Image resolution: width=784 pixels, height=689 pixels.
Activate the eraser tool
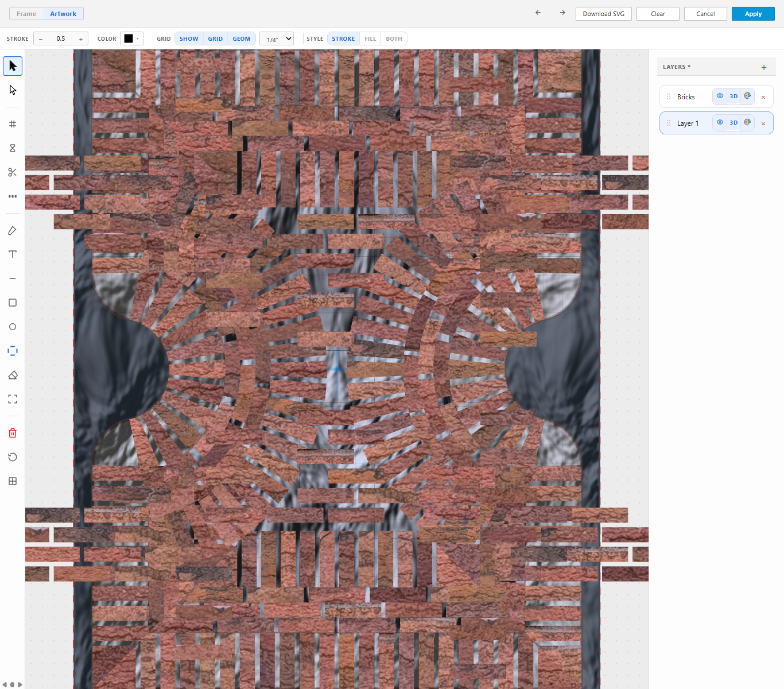(13, 375)
